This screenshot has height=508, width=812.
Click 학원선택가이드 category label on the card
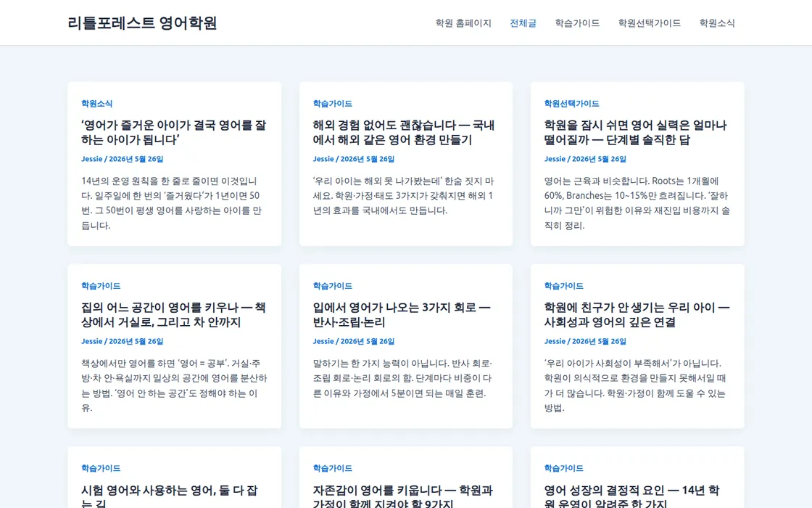(571, 104)
